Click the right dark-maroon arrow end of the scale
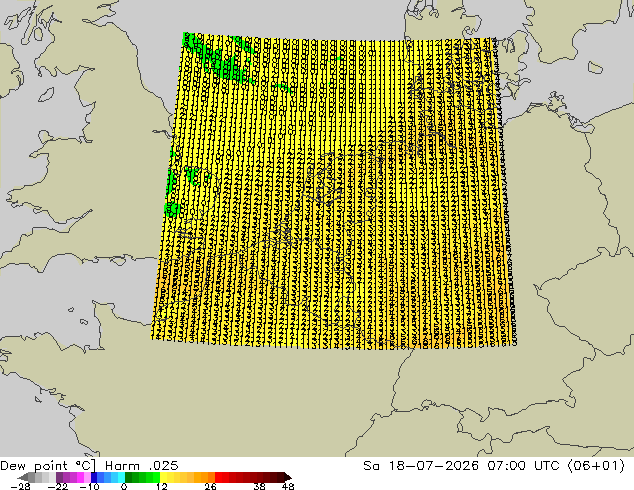Viewport: 634px width, 490px height. click(x=288, y=477)
